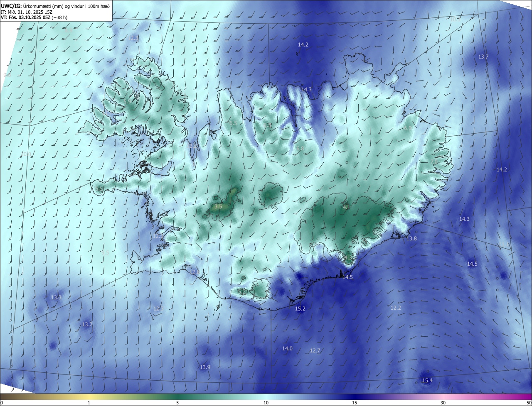
Task: Click the 15.2 value on the south coast
Action: [300, 308]
